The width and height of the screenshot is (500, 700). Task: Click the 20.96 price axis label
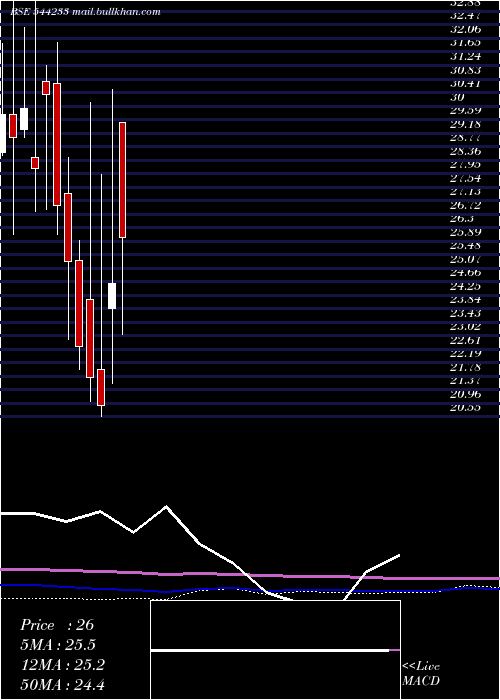click(466, 394)
